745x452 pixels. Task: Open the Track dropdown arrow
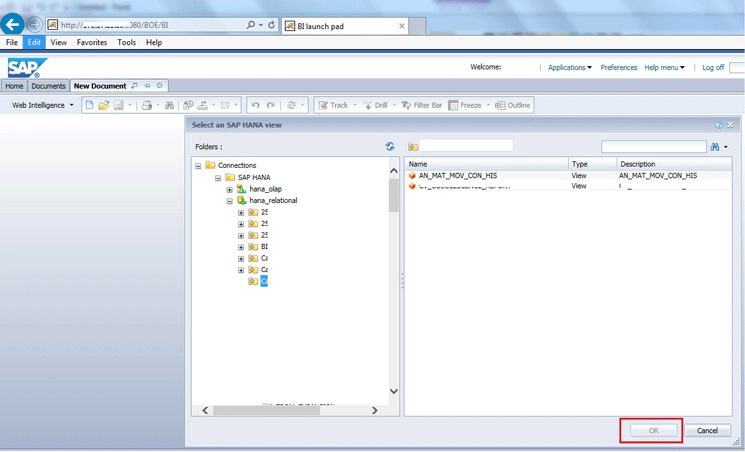click(x=354, y=105)
